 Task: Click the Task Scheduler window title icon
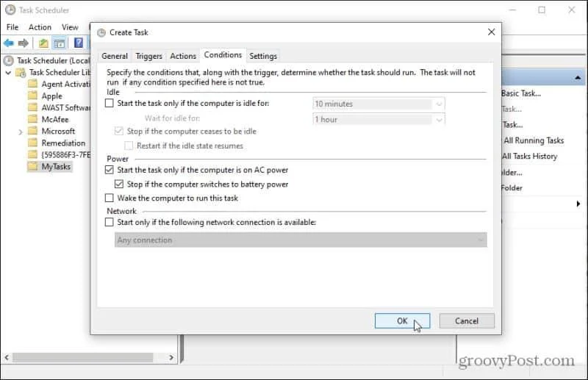tap(10, 10)
